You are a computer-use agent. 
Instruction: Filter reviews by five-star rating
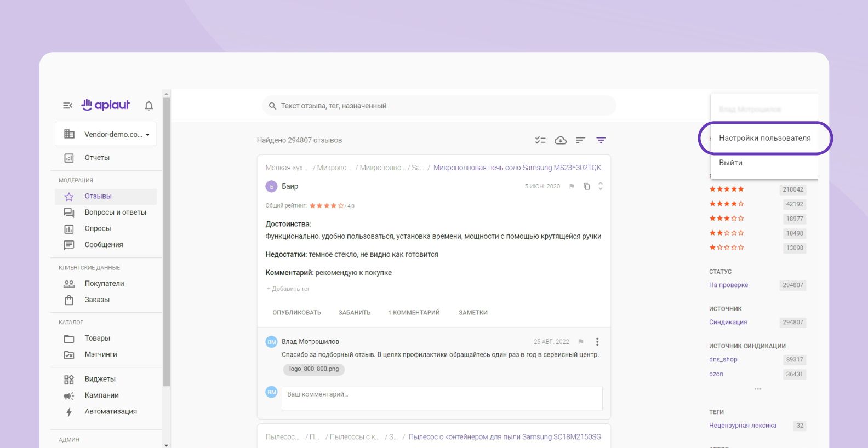click(727, 189)
